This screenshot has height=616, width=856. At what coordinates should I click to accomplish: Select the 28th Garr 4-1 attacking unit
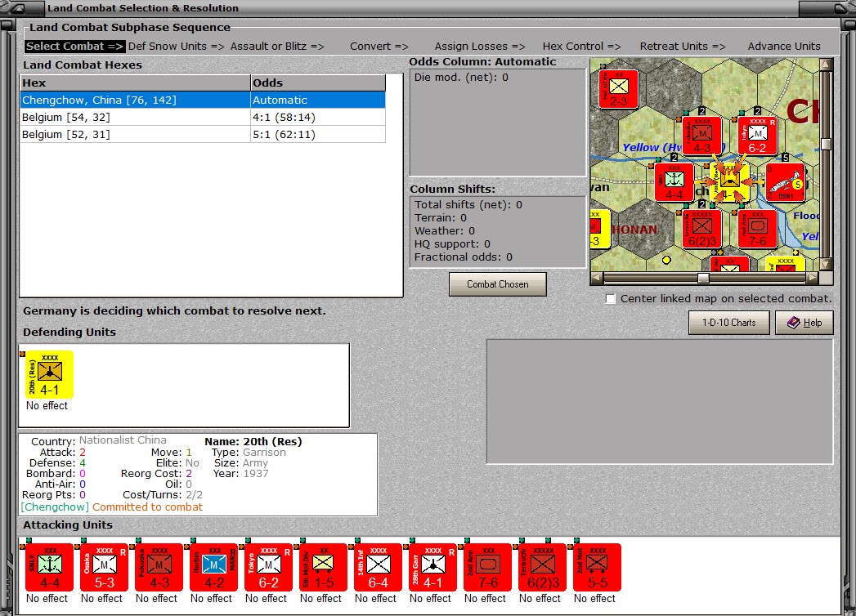(432, 567)
